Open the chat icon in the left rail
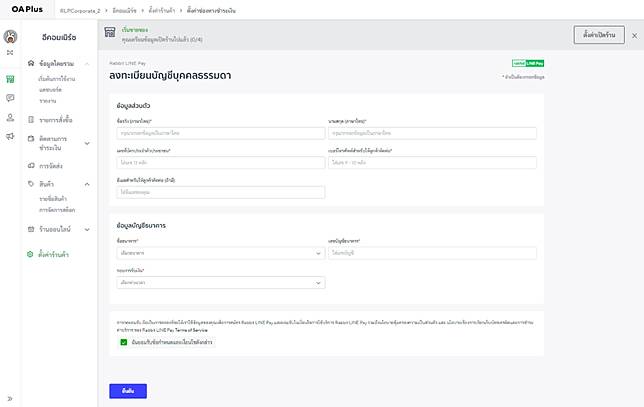644x407 pixels. coord(10,98)
